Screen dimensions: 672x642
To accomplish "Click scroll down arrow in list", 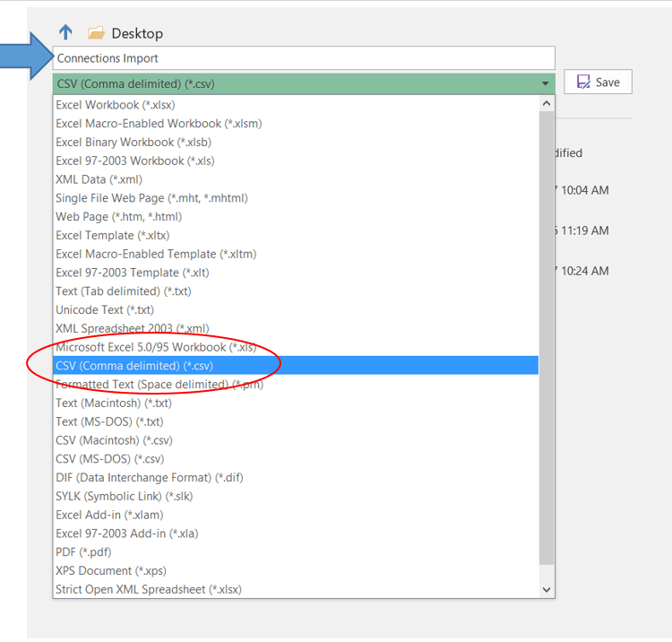I will pos(547,590).
